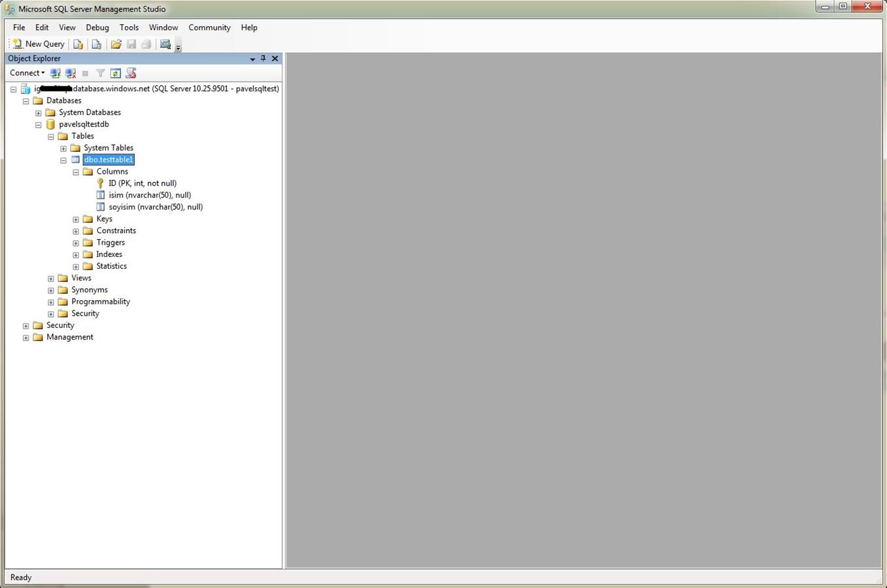Open the Community menu
The height and width of the screenshot is (588, 887).
point(209,27)
